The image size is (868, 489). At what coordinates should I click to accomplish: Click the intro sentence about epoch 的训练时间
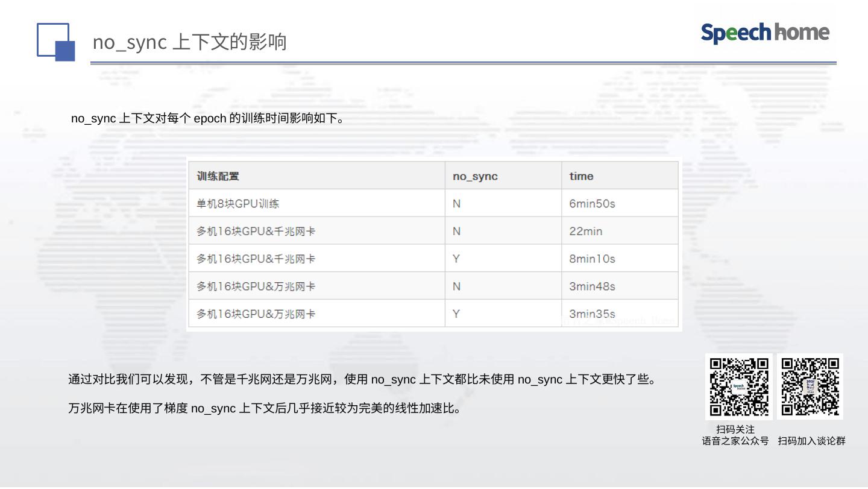[209, 119]
